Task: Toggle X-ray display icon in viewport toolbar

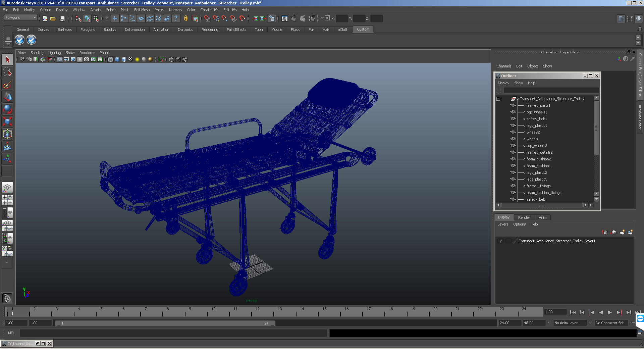Action: 171,59
